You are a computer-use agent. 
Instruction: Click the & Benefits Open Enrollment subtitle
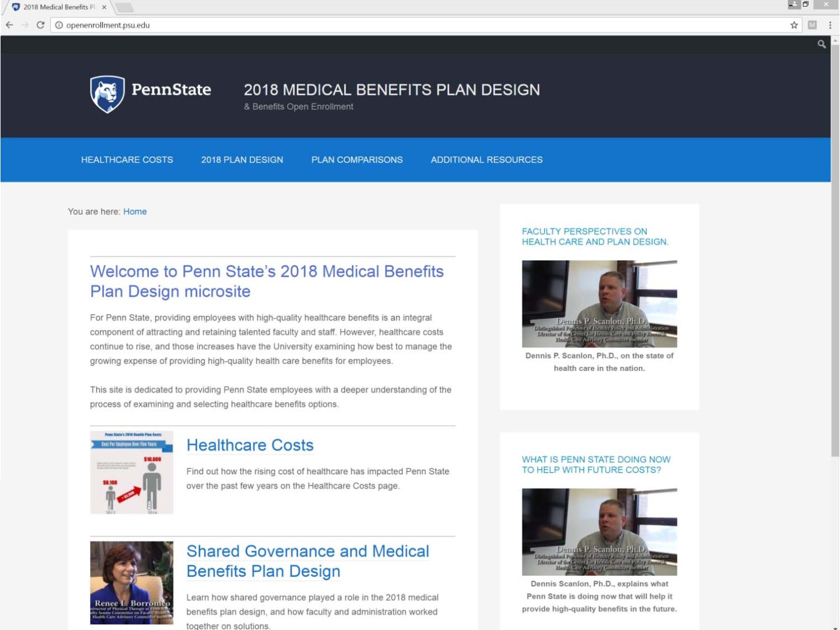pos(298,106)
